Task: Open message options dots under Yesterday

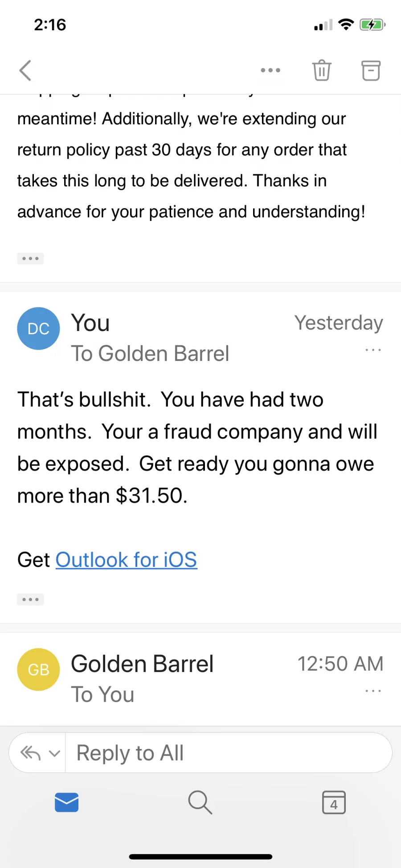Action: pos(373,350)
